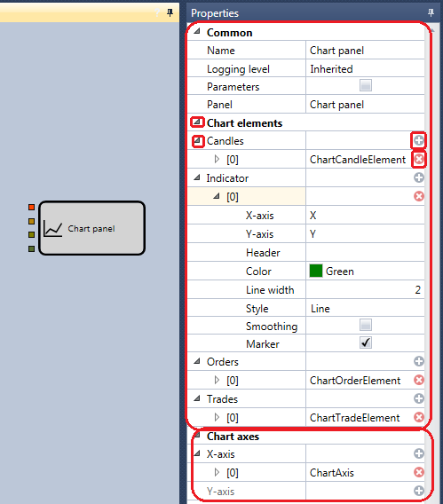The height and width of the screenshot is (504, 443).
Task: Edit the Line width value 2
Action: pyautogui.click(x=365, y=289)
